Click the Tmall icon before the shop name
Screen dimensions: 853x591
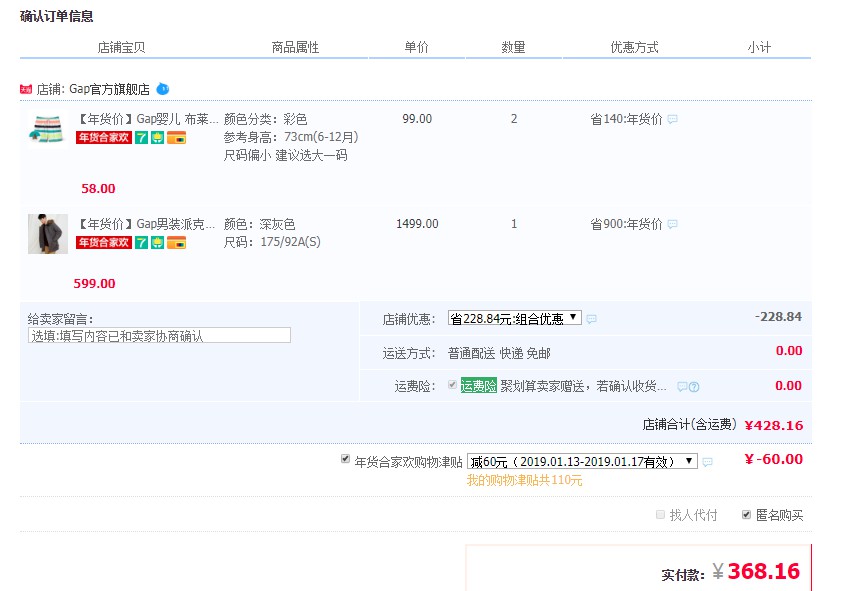click(x=26, y=89)
